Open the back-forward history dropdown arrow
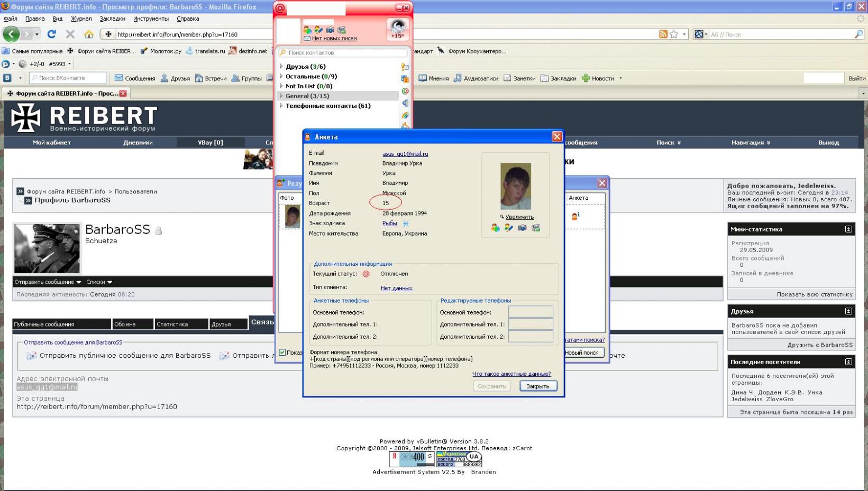This screenshot has width=868, height=491. tap(36, 34)
